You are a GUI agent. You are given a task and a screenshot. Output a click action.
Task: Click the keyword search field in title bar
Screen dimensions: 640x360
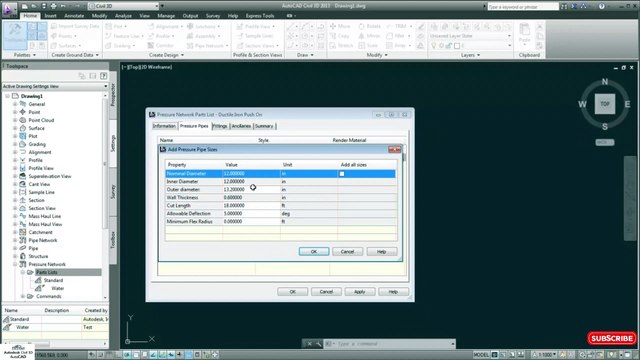523,7
